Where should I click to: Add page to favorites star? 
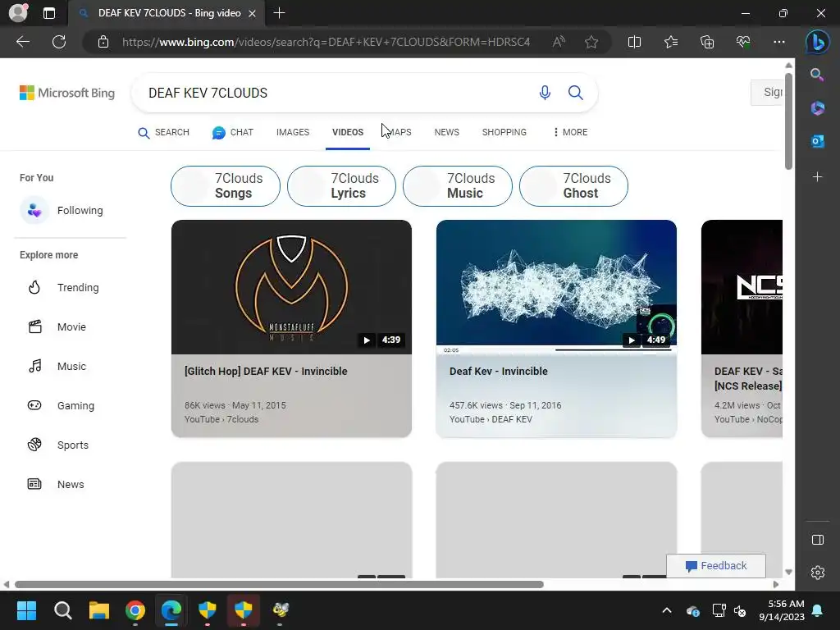(591, 42)
